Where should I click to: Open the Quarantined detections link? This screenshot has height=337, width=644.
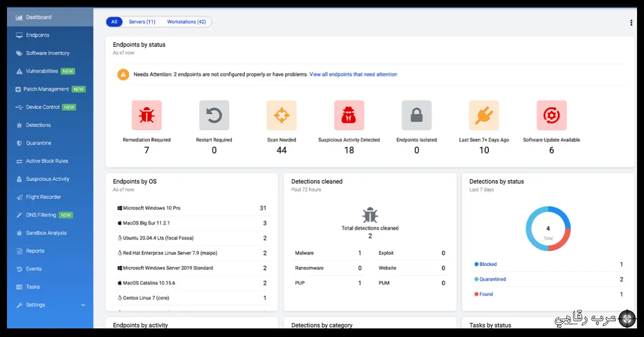click(x=493, y=280)
